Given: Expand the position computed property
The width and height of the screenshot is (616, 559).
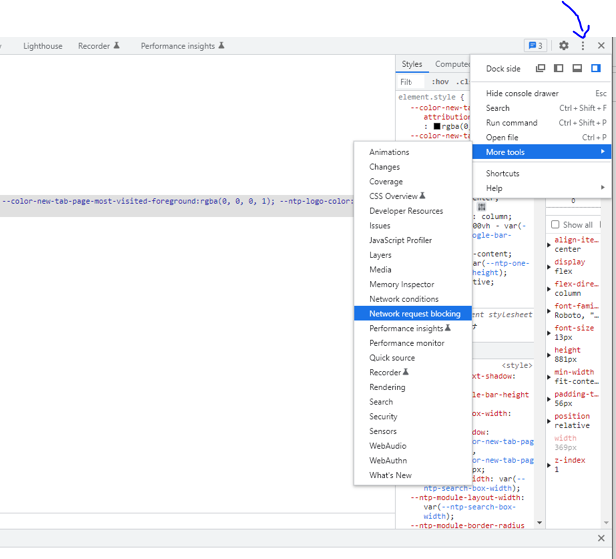Looking at the screenshot, I should click(x=549, y=421).
